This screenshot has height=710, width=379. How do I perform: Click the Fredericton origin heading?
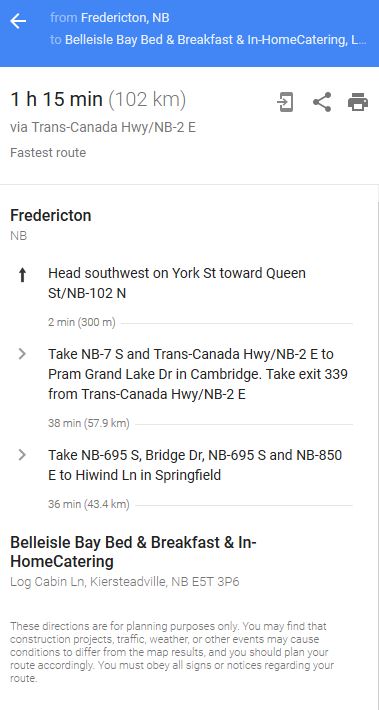click(x=51, y=216)
